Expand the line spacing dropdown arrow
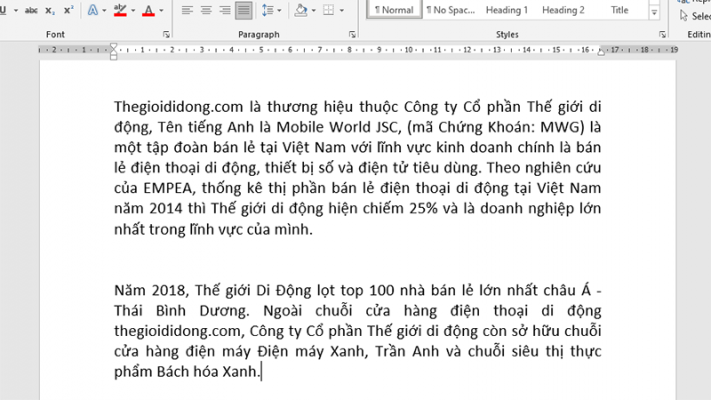This screenshot has height=400, width=711. 279,10
